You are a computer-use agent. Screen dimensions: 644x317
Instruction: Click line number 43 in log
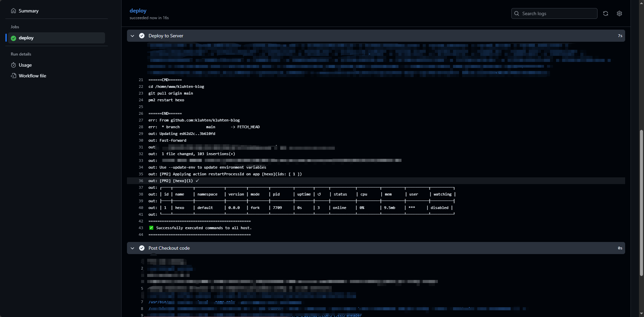(x=141, y=228)
